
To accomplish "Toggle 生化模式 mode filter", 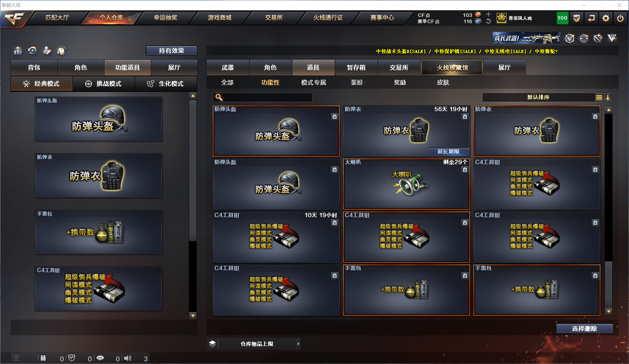I will click(x=166, y=84).
